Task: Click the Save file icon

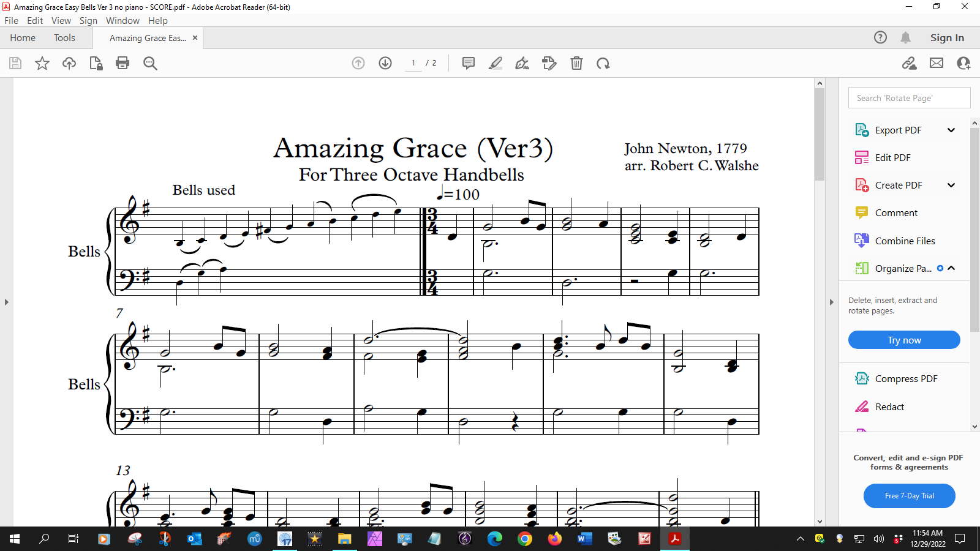Action: click(15, 63)
